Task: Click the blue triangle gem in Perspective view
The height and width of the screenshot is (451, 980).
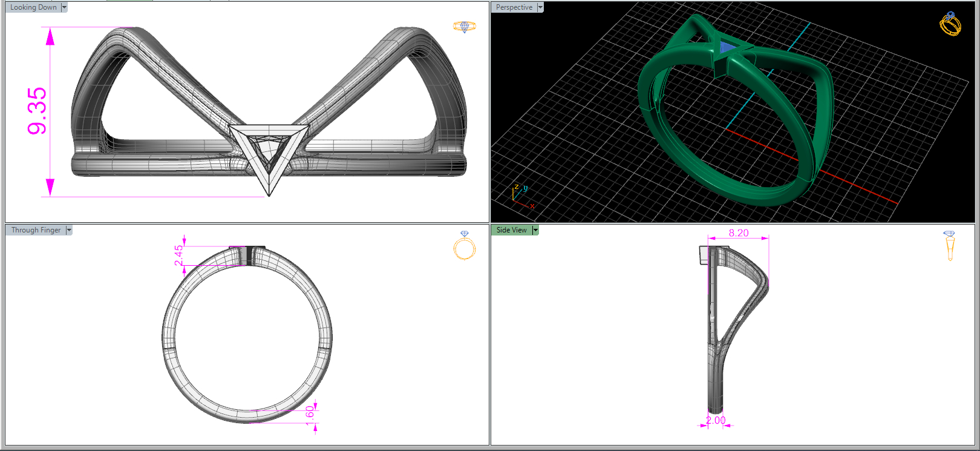Action: (x=728, y=47)
